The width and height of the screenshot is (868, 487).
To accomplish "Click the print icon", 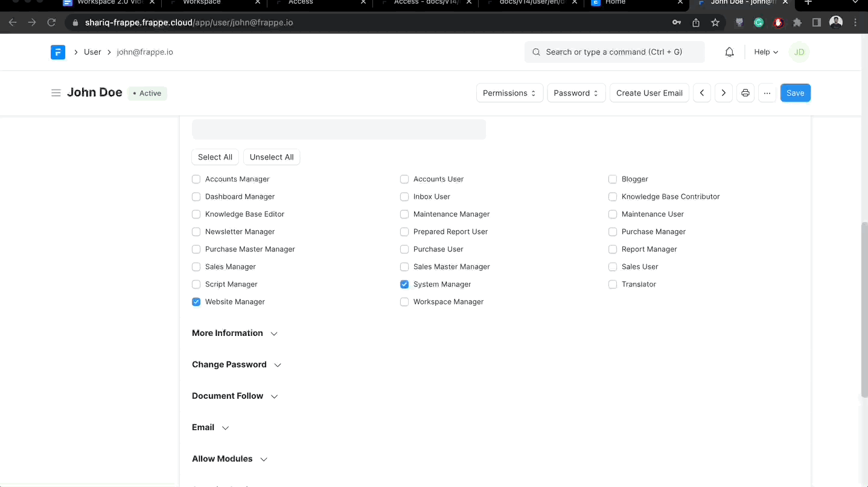I will coord(745,93).
